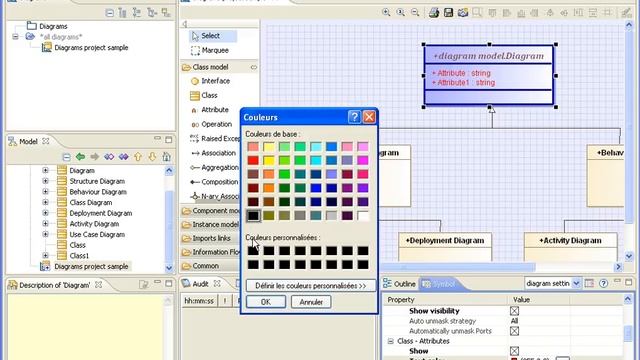
Task: Pick the black basic color swatch
Action: (x=253, y=216)
